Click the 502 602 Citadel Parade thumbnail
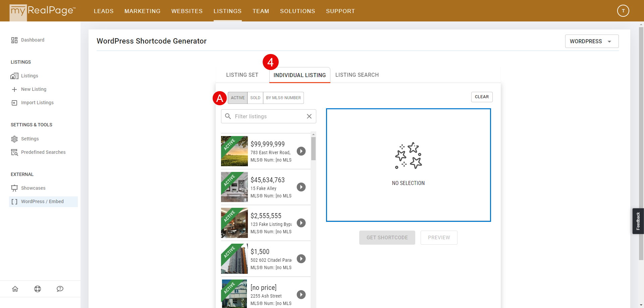 click(234, 259)
